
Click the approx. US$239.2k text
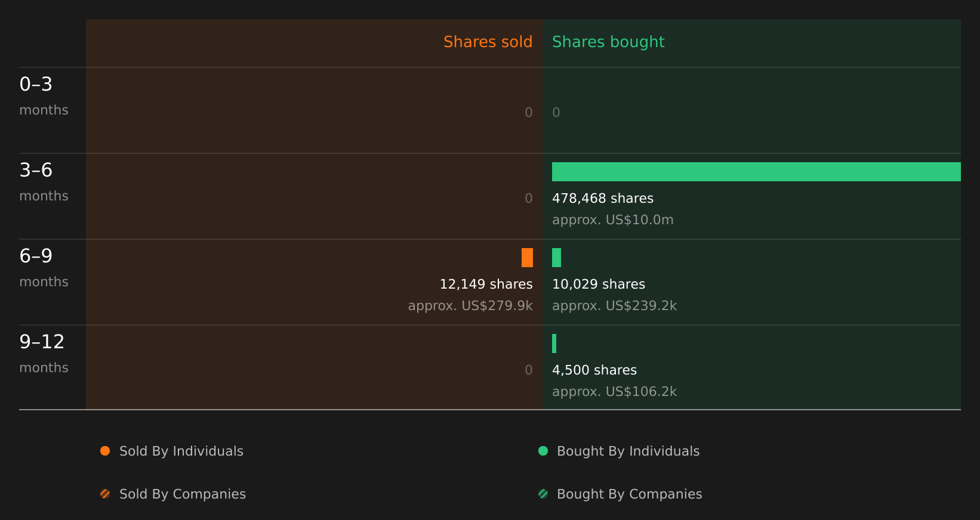click(x=615, y=306)
